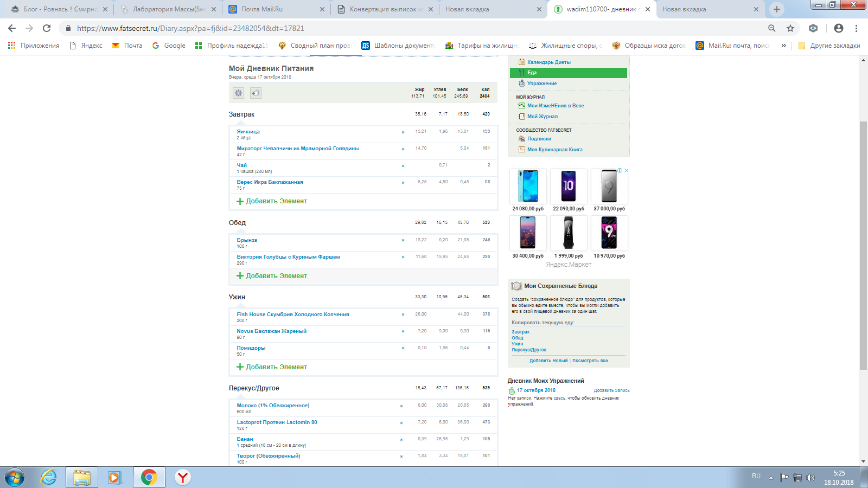
Task: Expand the hidden bookmarks chevron
Action: pyautogui.click(x=783, y=46)
